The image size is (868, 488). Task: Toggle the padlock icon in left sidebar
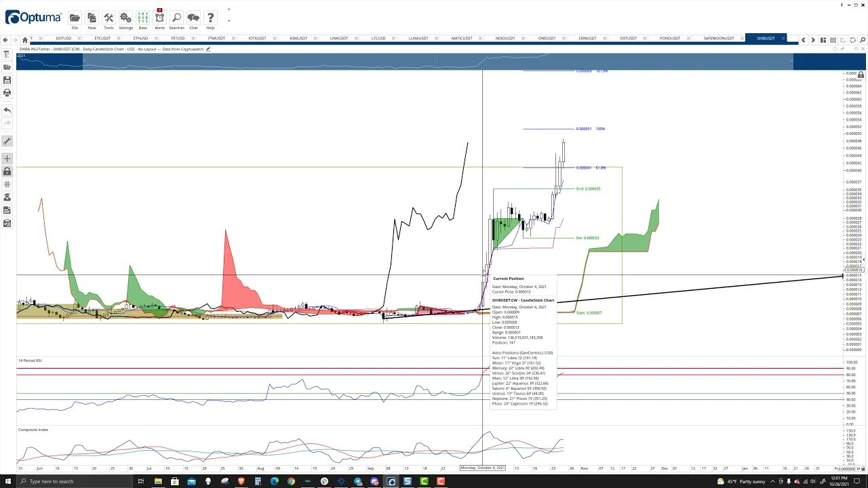point(7,171)
